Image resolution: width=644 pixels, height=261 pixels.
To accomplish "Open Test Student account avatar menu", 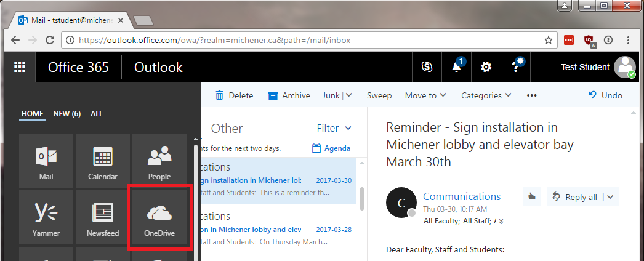I will 625,67.
